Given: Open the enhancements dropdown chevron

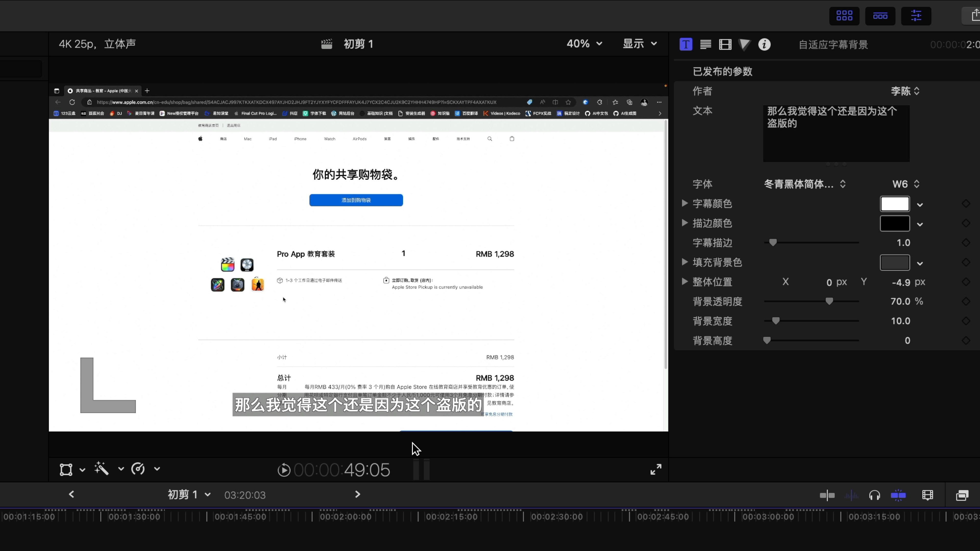Looking at the screenshot, I should coord(121,469).
